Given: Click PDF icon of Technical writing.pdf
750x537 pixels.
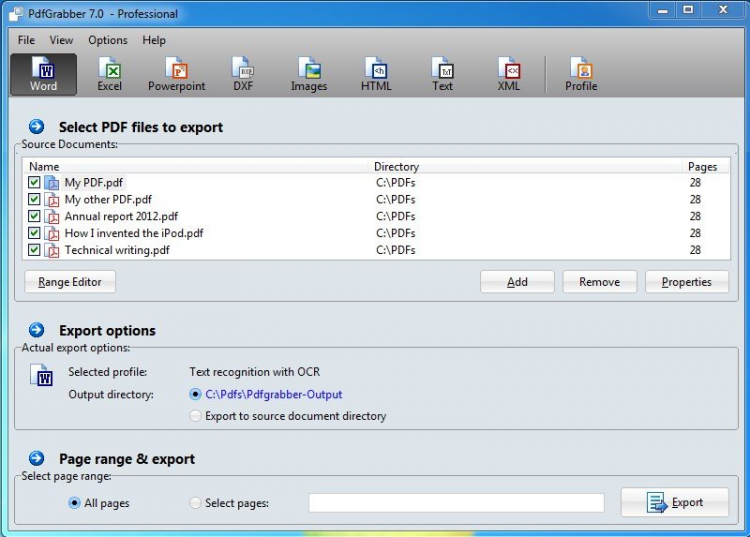Looking at the screenshot, I should point(52,250).
